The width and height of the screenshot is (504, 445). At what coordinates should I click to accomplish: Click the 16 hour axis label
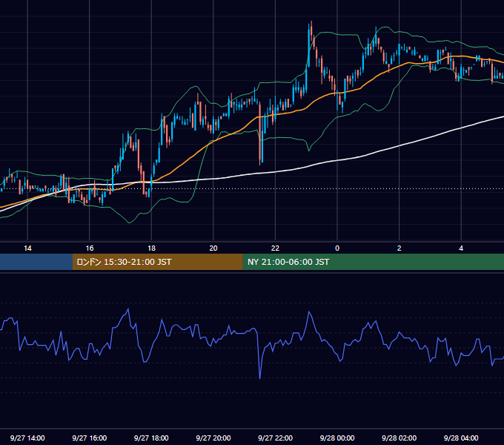point(90,248)
